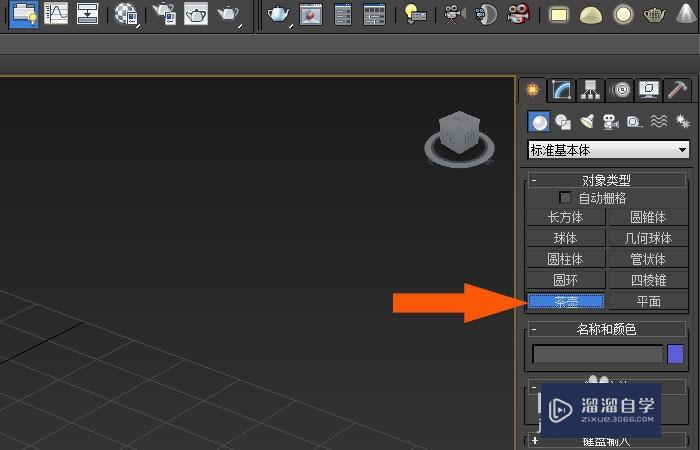Switch to the Display panel tab

(x=649, y=90)
